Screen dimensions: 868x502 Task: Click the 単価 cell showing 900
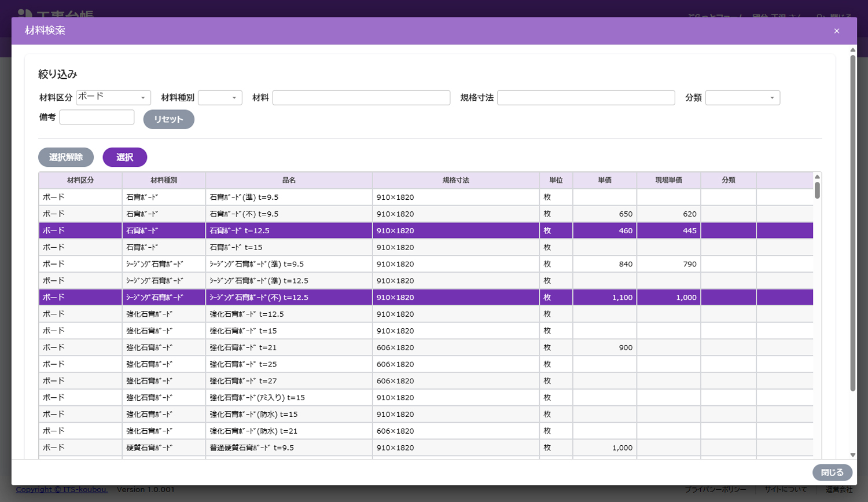(605, 347)
